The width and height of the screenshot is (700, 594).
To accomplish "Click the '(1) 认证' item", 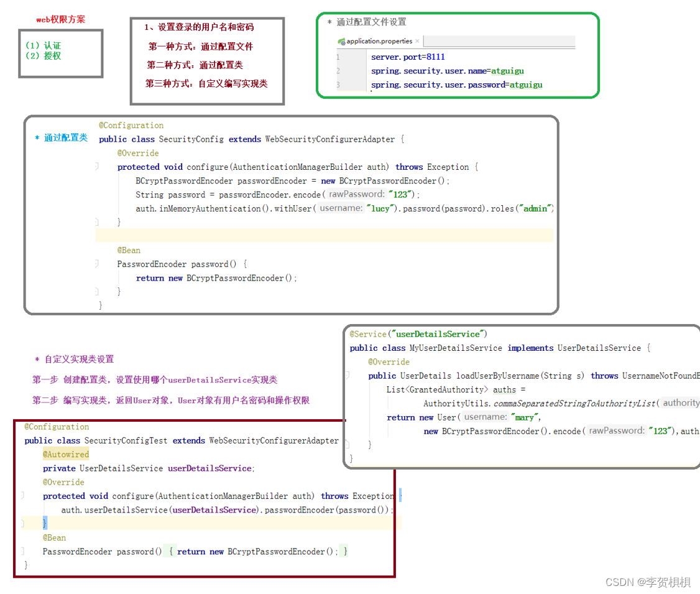I will click(44, 45).
